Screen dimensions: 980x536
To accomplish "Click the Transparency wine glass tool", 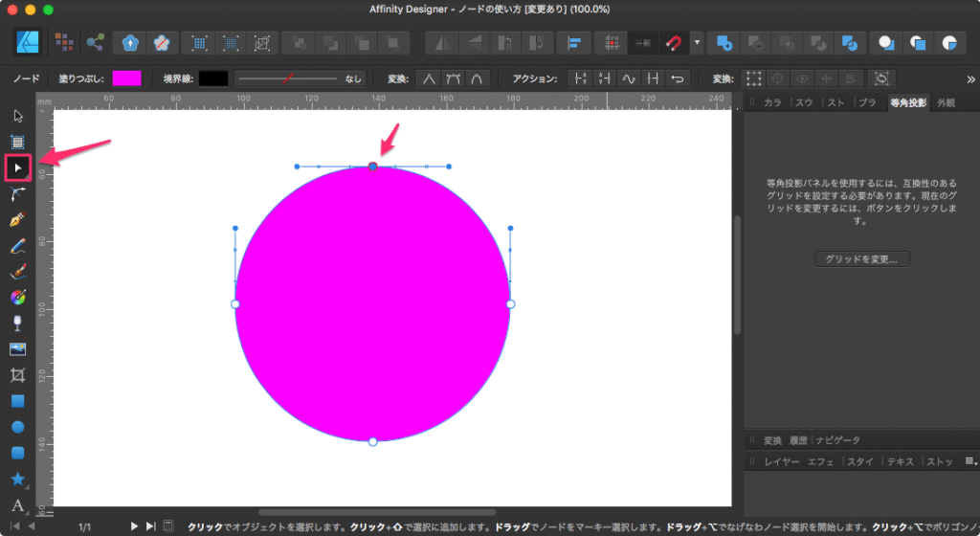I will (17, 324).
